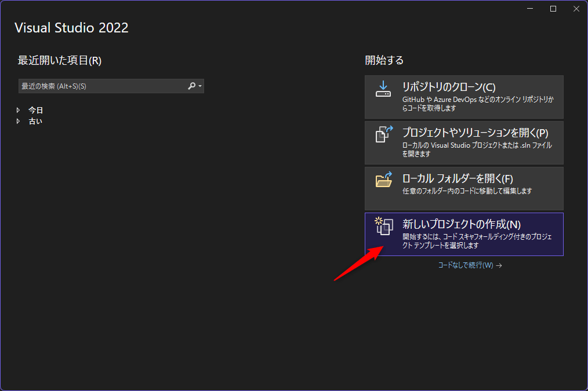Follow the コードなしで続行(W) link
Image resolution: width=588 pixels, height=391 pixels.
[x=470, y=265]
